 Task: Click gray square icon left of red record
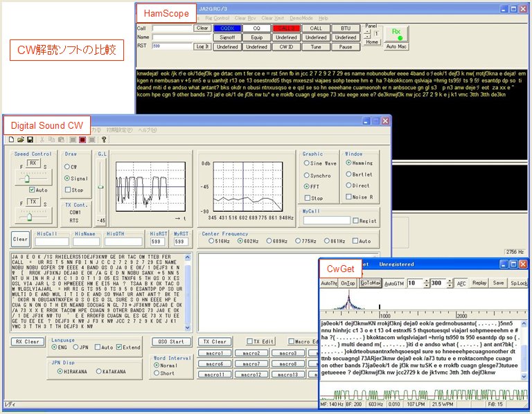(x=73, y=139)
